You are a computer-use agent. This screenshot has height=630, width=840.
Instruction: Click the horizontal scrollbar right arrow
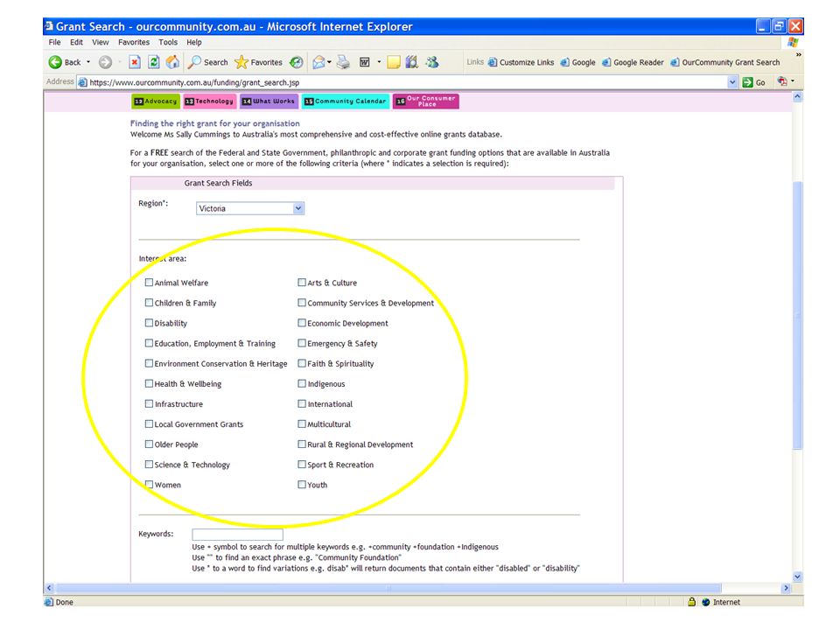pos(786,588)
